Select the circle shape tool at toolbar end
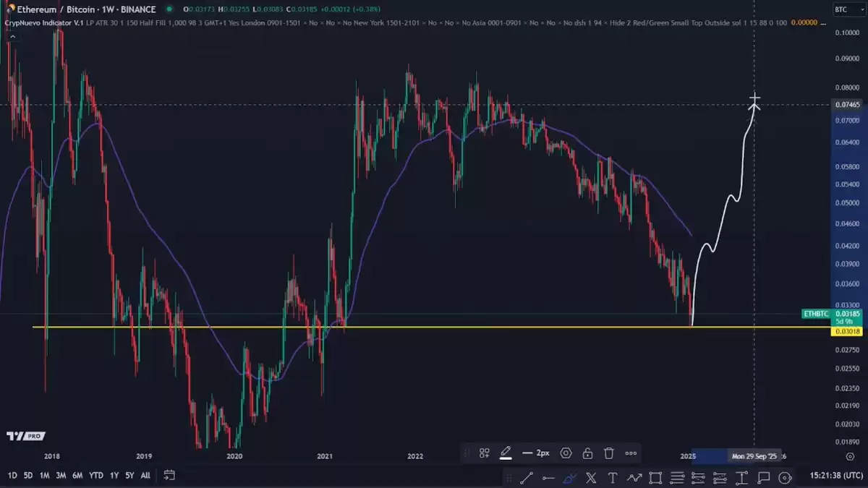This screenshot has height=488, width=868. 785,477
